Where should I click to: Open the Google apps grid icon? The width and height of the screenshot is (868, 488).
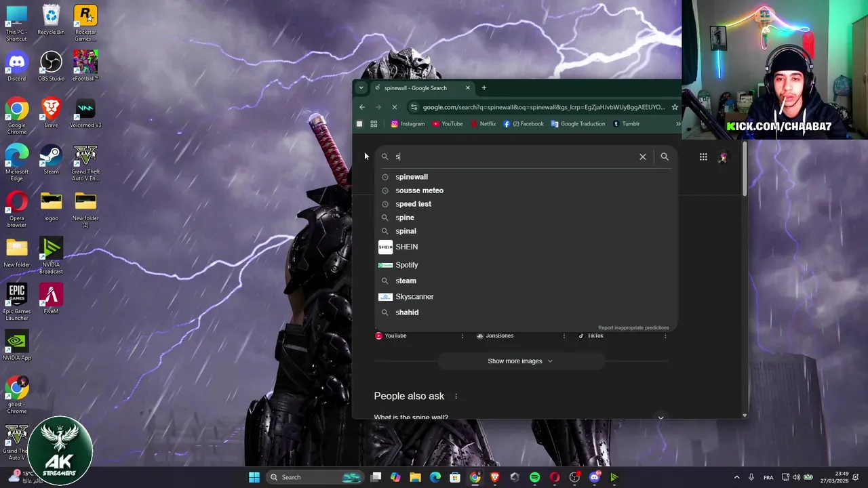(703, 157)
